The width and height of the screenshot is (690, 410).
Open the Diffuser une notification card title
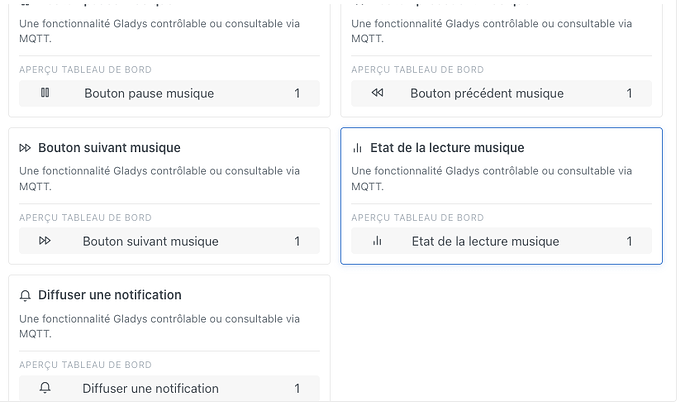click(110, 295)
